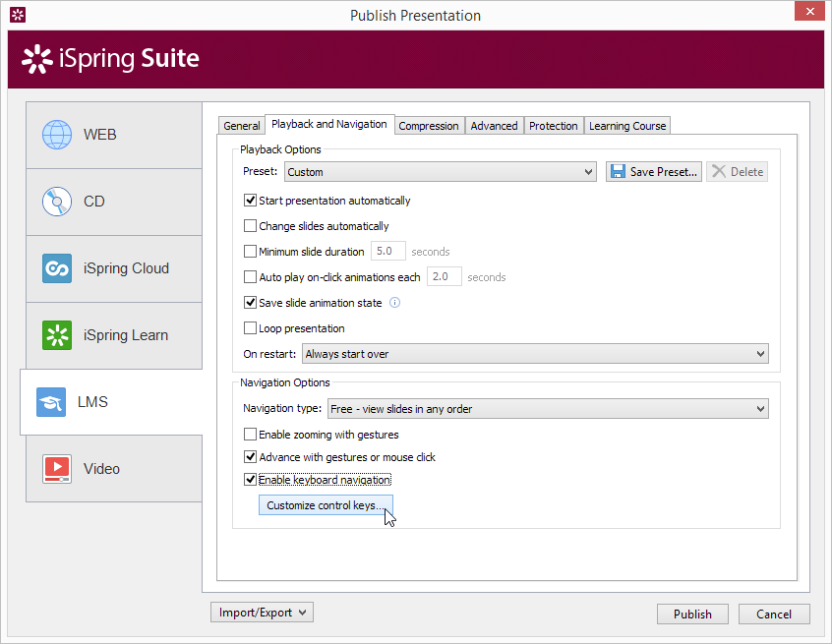
Task: Switch to the Learning Course tab
Action: point(627,126)
